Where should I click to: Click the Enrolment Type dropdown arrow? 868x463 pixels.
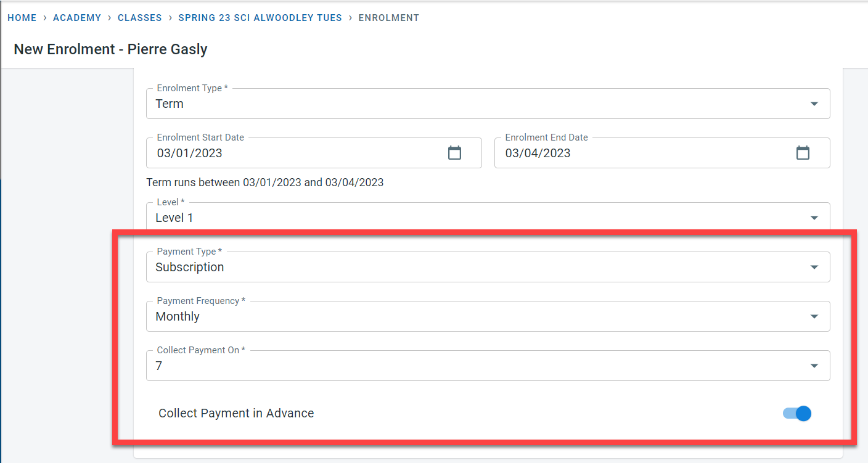click(x=814, y=104)
